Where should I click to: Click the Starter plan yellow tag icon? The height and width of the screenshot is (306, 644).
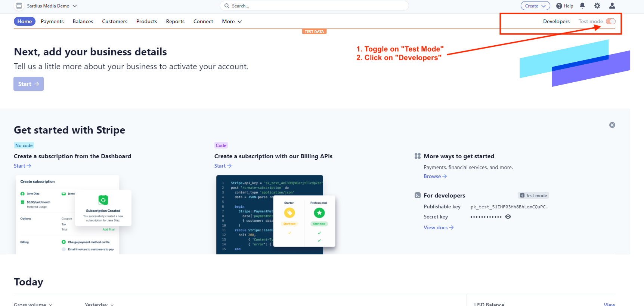(290, 213)
